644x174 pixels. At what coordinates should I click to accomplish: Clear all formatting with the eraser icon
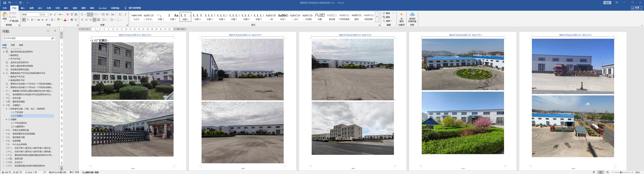pyautogui.click(x=68, y=14)
